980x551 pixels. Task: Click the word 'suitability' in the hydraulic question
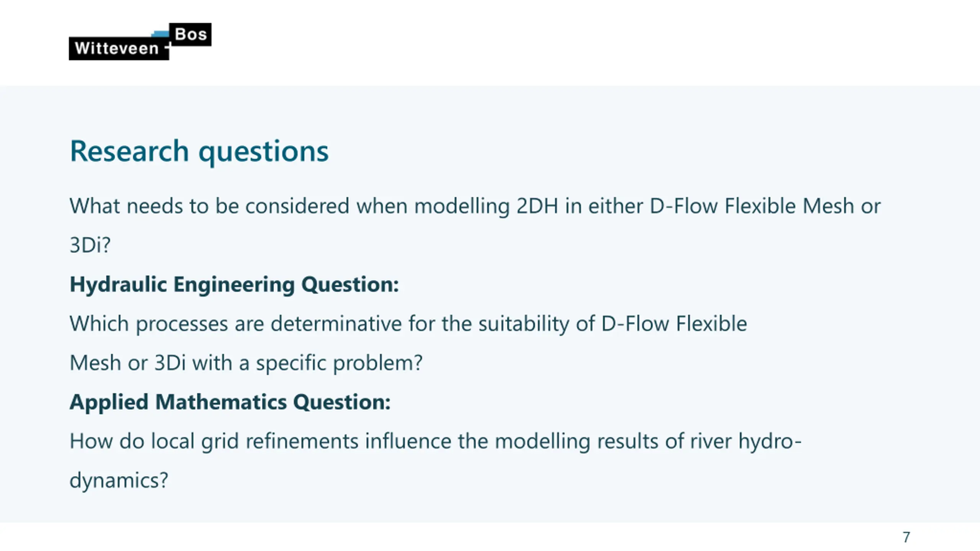(524, 324)
